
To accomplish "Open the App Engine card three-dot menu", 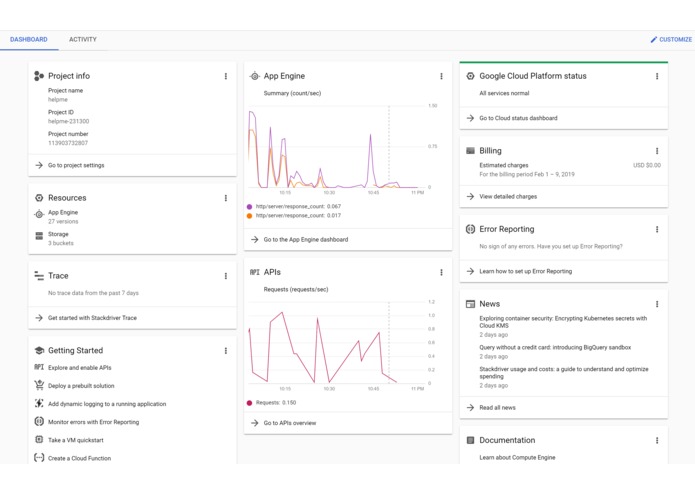I will click(441, 76).
